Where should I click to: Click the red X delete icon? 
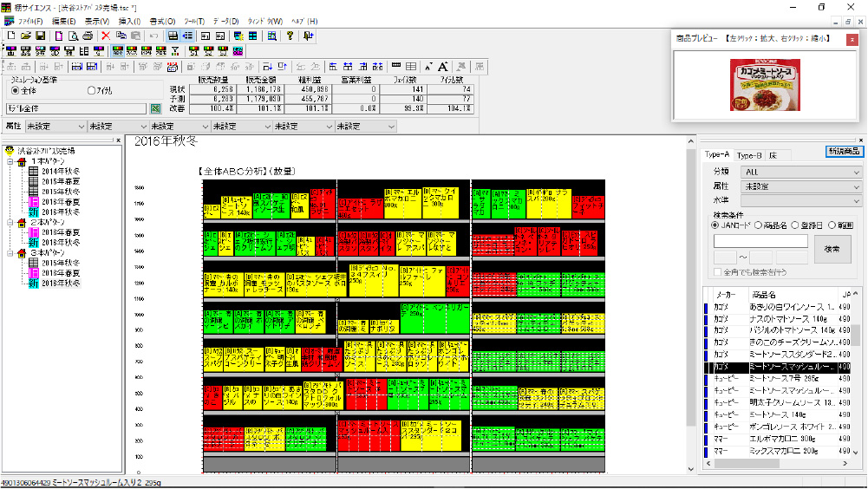[x=106, y=36]
